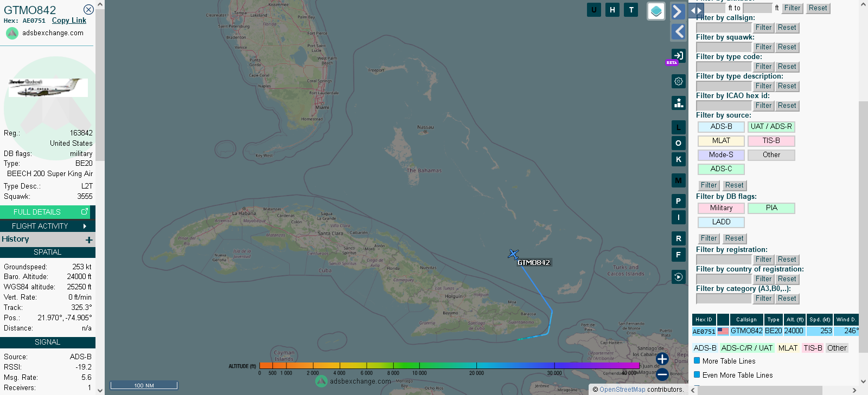This screenshot has width=868, height=395.
Task: Click the left chevron sidebar button
Action: (x=678, y=32)
